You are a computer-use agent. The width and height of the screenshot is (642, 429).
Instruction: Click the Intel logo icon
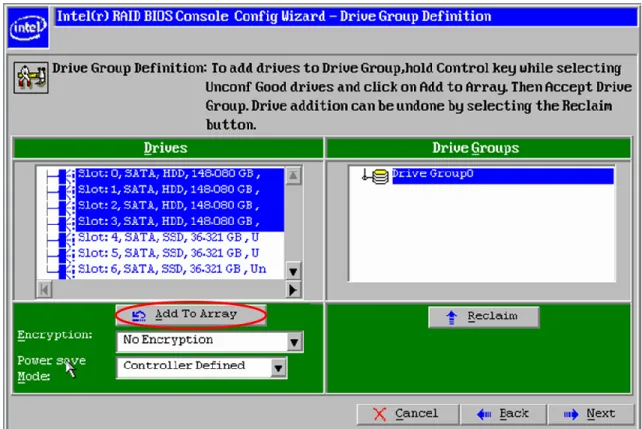pos(28,28)
